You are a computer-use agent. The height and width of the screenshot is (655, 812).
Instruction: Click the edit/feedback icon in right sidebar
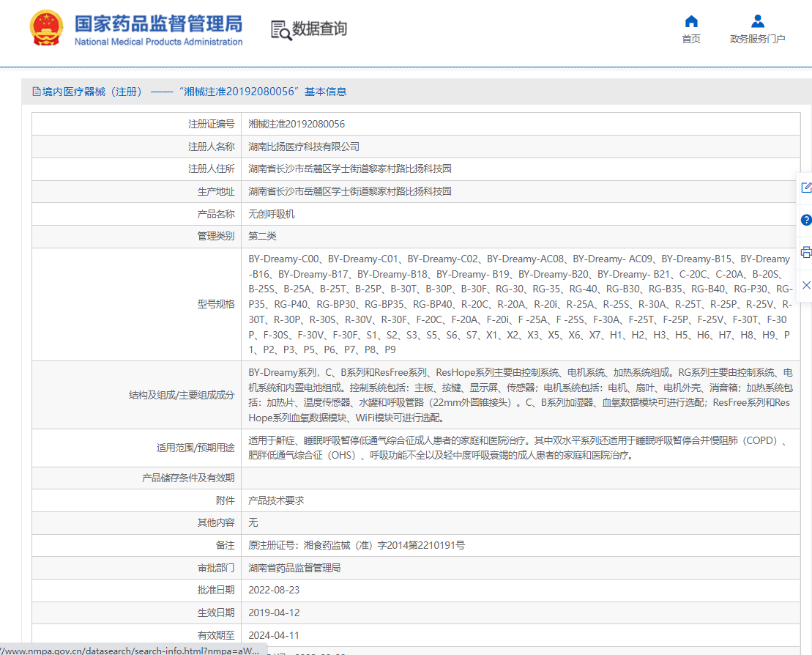pyautogui.click(x=806, y=188)
